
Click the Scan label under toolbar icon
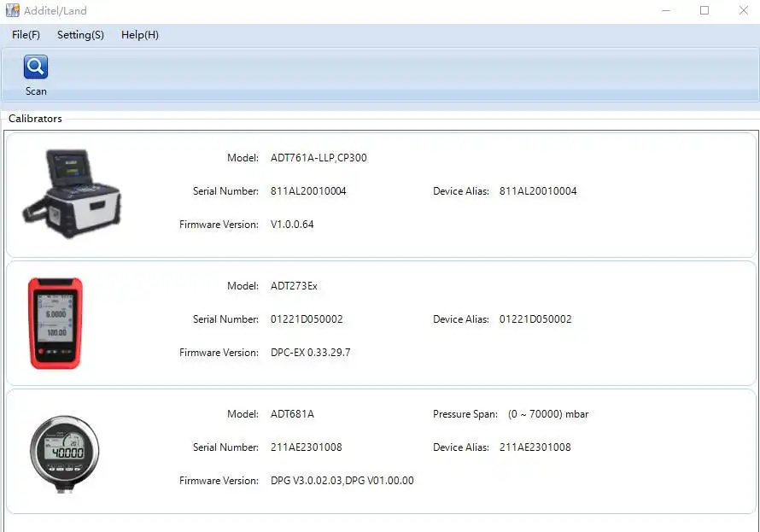pyautogui.click(x=36, y=91)
